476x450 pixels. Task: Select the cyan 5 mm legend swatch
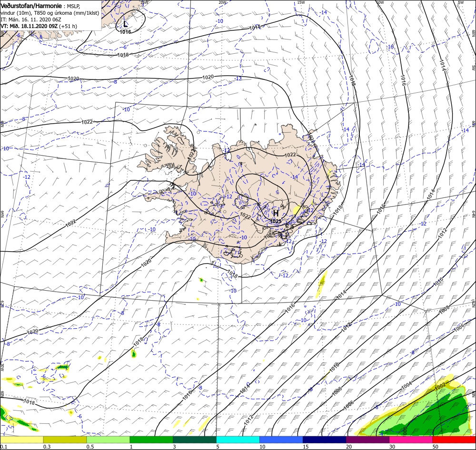click(238, 440)
